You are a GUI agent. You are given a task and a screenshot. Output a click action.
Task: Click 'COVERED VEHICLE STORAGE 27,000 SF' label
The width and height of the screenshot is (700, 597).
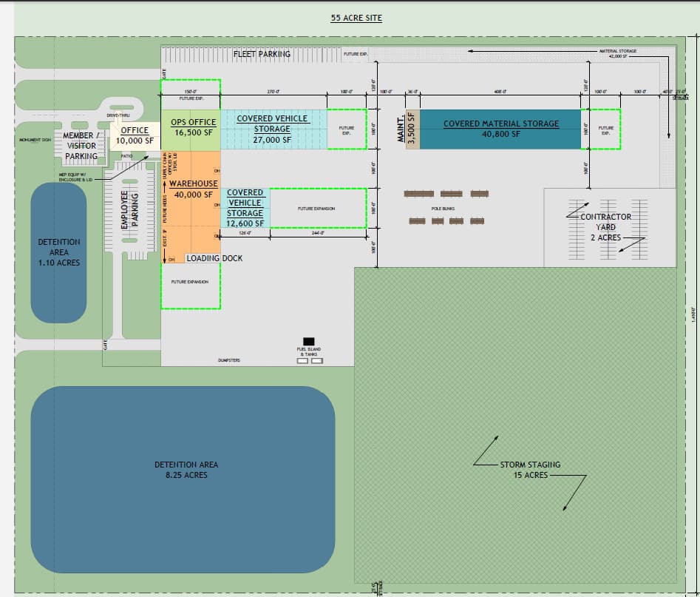272,129
